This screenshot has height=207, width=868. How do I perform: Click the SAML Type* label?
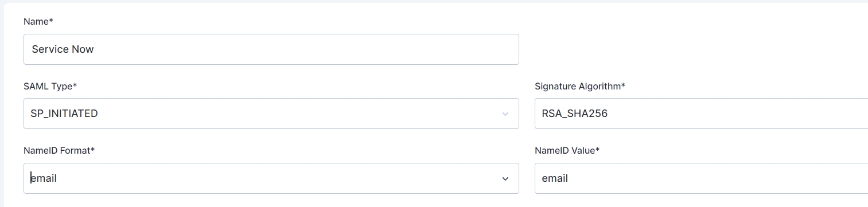click(50, 86)
